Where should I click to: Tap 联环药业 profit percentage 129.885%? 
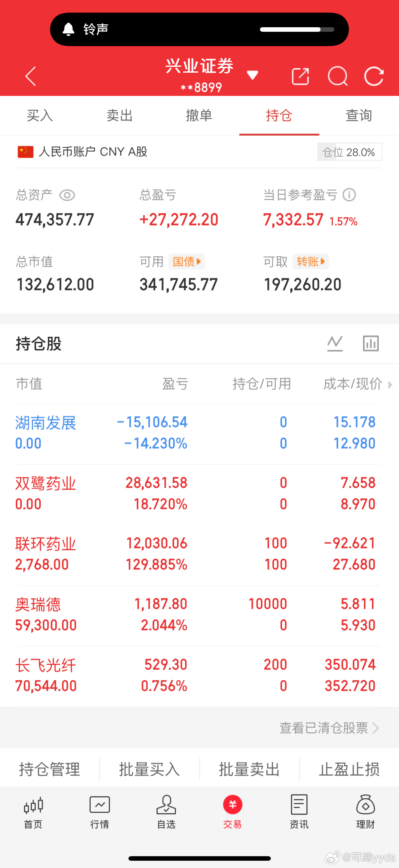point(157,565)
